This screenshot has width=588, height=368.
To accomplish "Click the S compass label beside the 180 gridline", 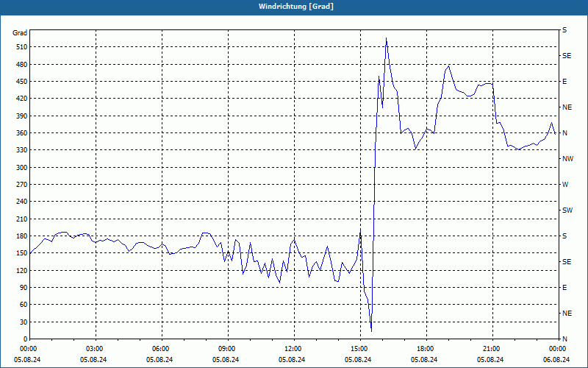I will coord(564,236).
